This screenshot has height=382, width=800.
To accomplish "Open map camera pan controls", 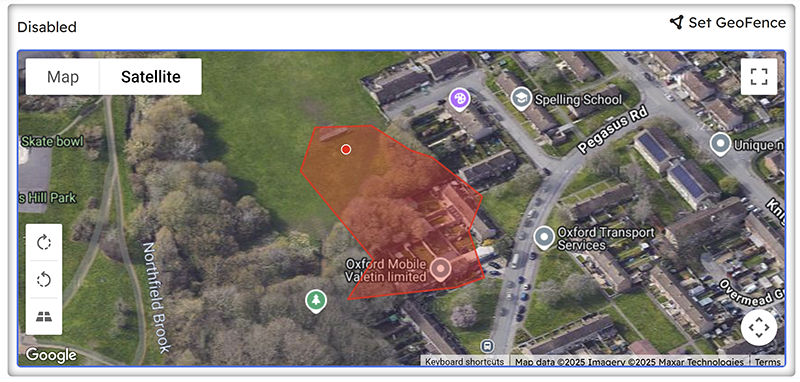I will 759,327.
